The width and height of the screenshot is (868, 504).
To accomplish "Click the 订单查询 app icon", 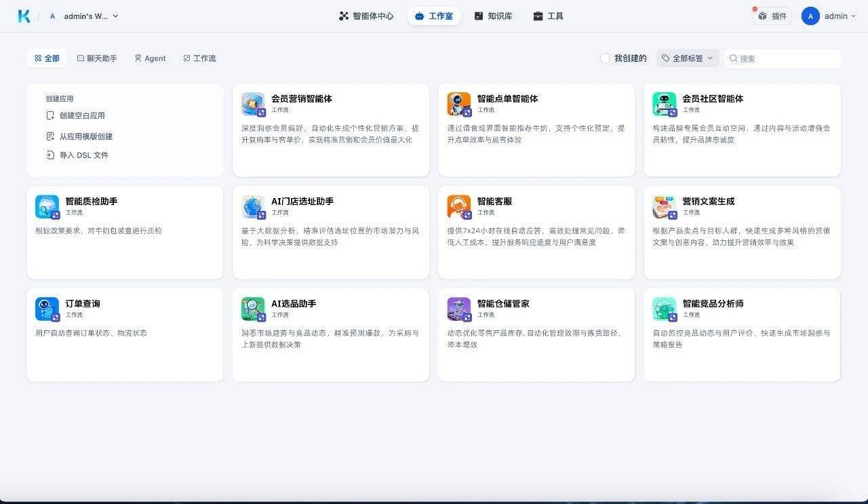I will pos(47,309).
